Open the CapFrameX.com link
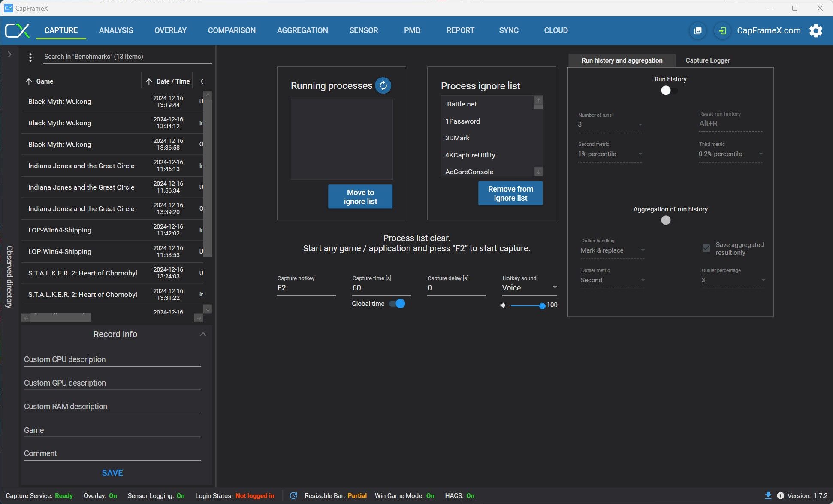833x504 pixels. 769,30
